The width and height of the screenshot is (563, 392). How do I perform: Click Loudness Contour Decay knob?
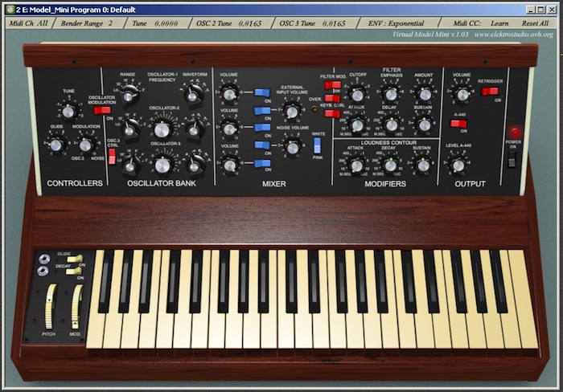pyautogui.click(x=390, y=165)
